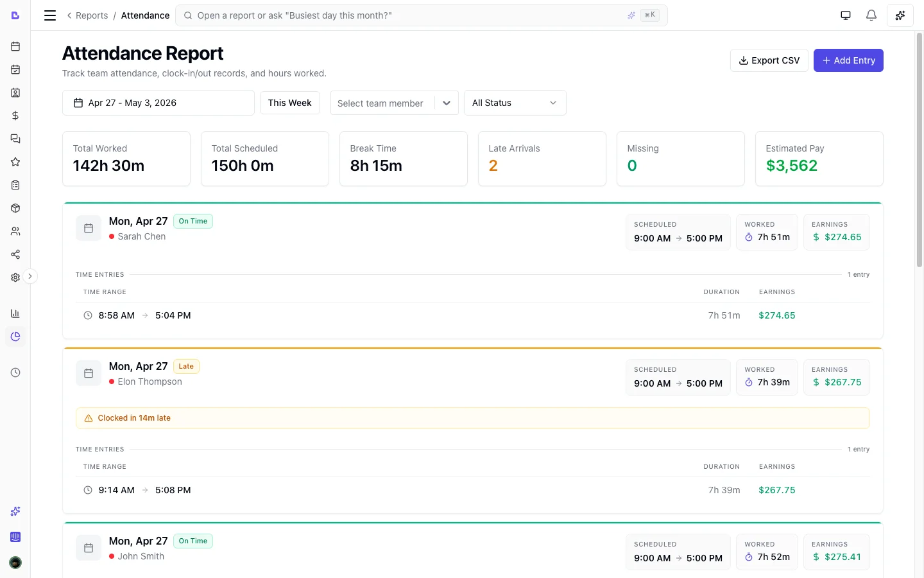Open the user avatar at the sidebar bottom
924x578 pixels.
click(15, 563)
